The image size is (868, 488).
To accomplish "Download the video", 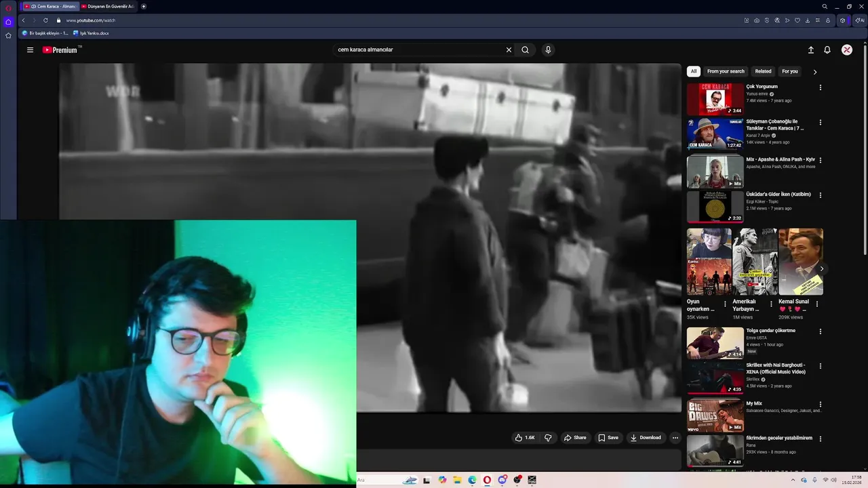I will point(646,438).
